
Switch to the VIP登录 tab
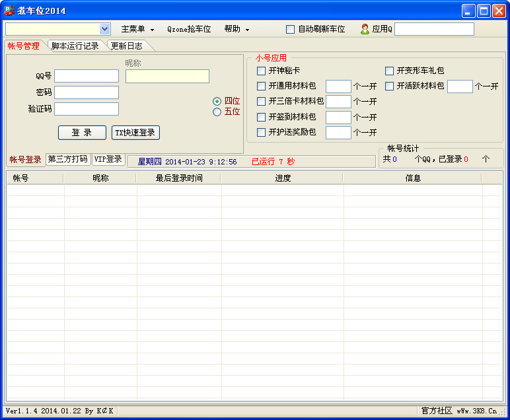click(108, 159)
